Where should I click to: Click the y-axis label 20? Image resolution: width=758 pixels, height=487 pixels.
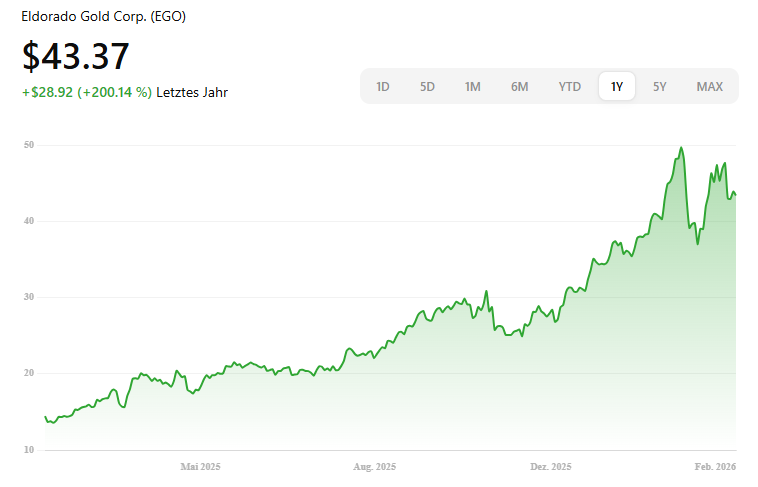pyautogui.click(x=29, y=373)
